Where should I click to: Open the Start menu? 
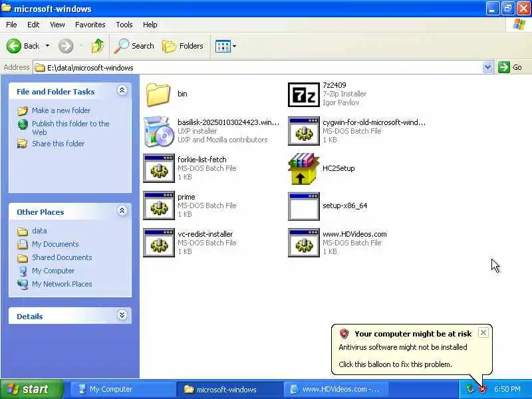coord(32,389)
